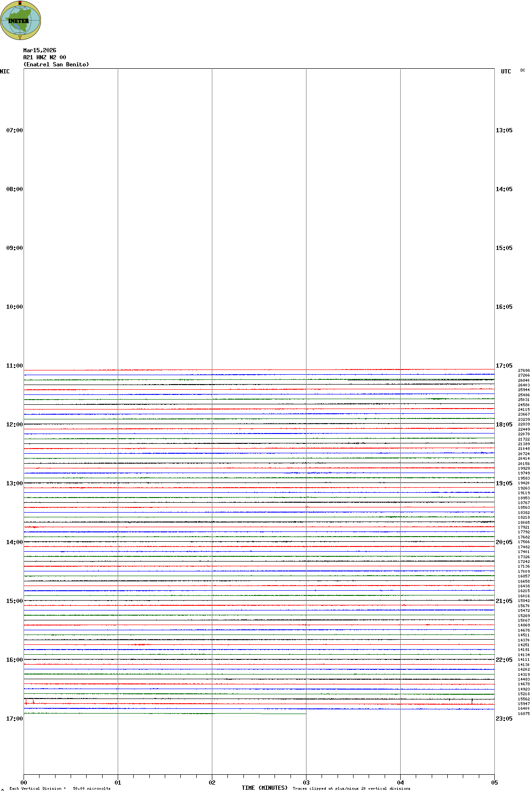Click the 14:00 local time label

tap(14, 542)
